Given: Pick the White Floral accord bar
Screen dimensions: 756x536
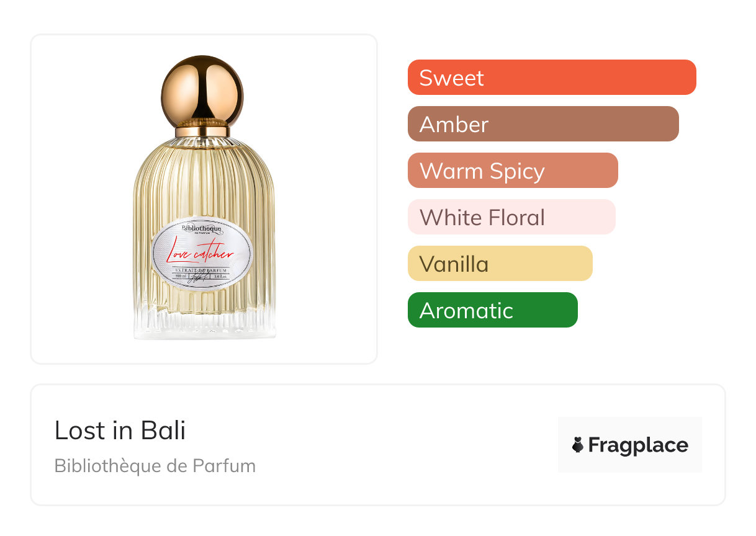Looking at the screenshot, I should (511, 217).
